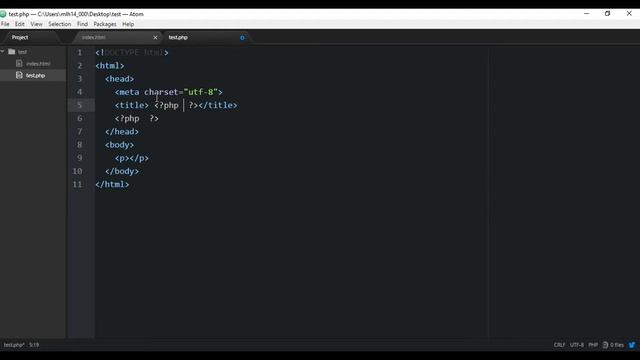Open the Packages menu
The height and width of the screenshot is (360, 640).
tap(105, 24)
